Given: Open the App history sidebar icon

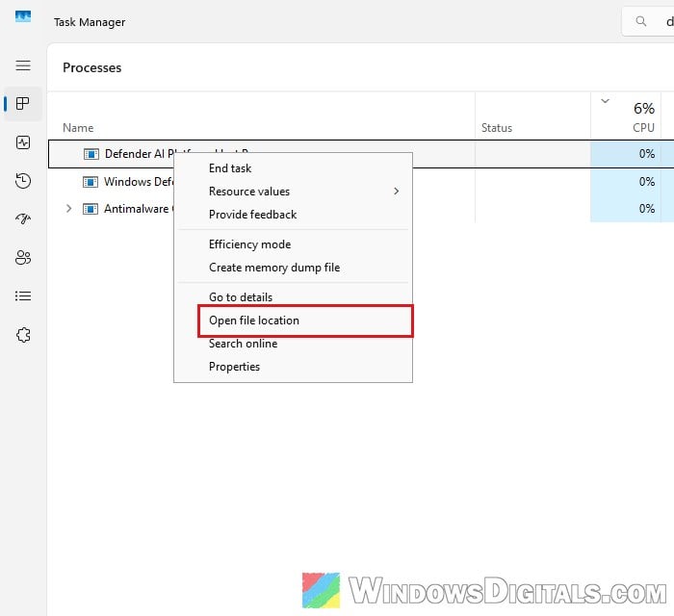Looking at the screenshot, I should 23,181.
